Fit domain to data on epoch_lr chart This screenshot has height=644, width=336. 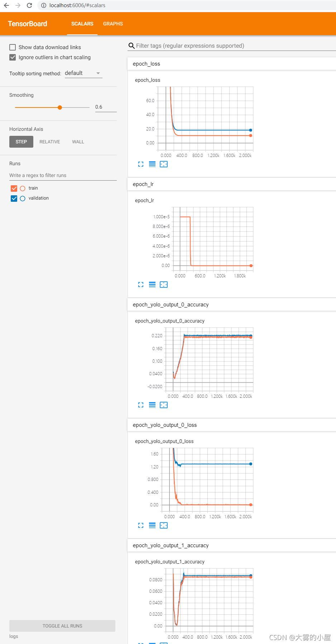164,285
